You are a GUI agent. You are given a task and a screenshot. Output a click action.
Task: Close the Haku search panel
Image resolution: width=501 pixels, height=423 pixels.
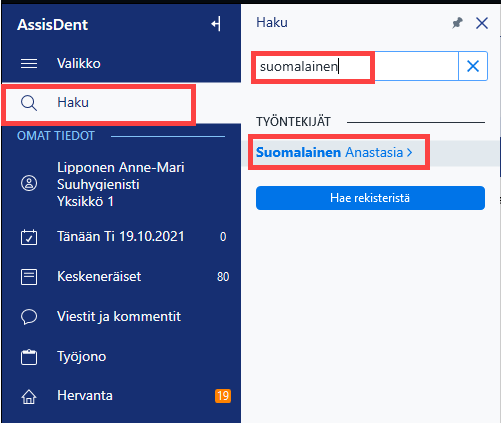[482, 23]
